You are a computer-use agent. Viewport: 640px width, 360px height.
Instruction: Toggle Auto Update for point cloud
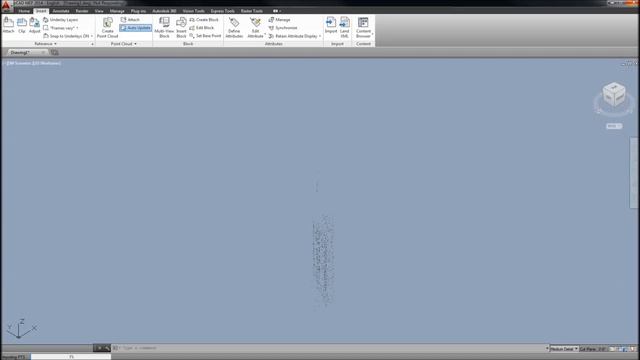pos(136,28)
